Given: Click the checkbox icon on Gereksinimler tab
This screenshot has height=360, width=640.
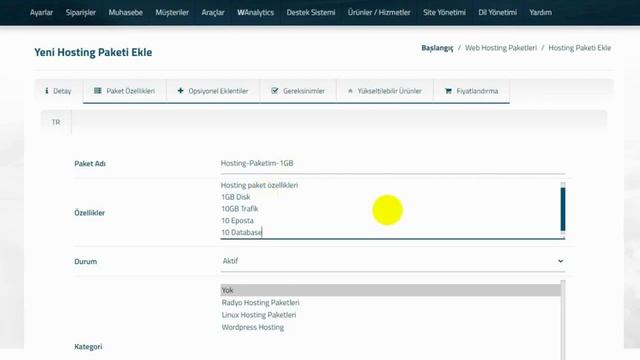Looking at the screenshot, I should [x=275, y=91].
